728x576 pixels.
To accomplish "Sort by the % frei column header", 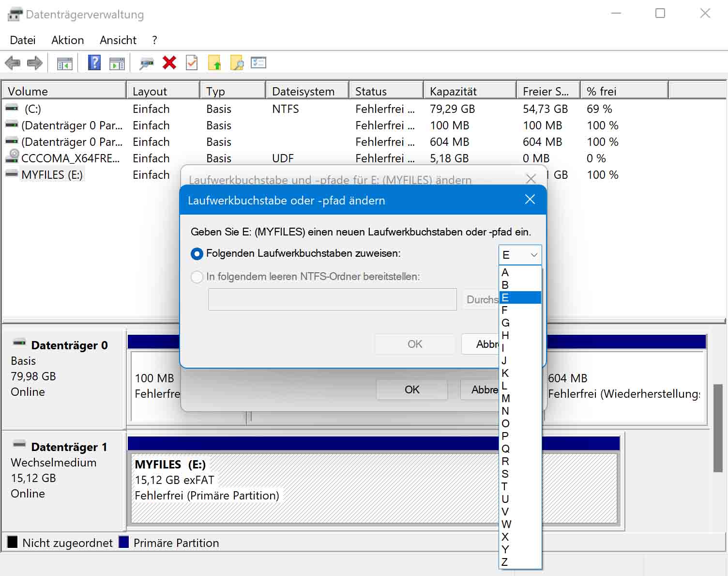I will (624, 91).
